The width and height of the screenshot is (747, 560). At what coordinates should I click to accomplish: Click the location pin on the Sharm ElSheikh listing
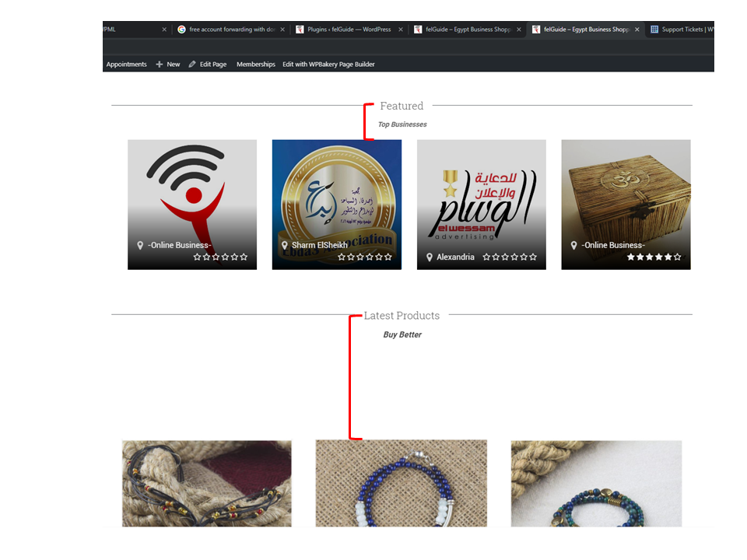point(283,245)
